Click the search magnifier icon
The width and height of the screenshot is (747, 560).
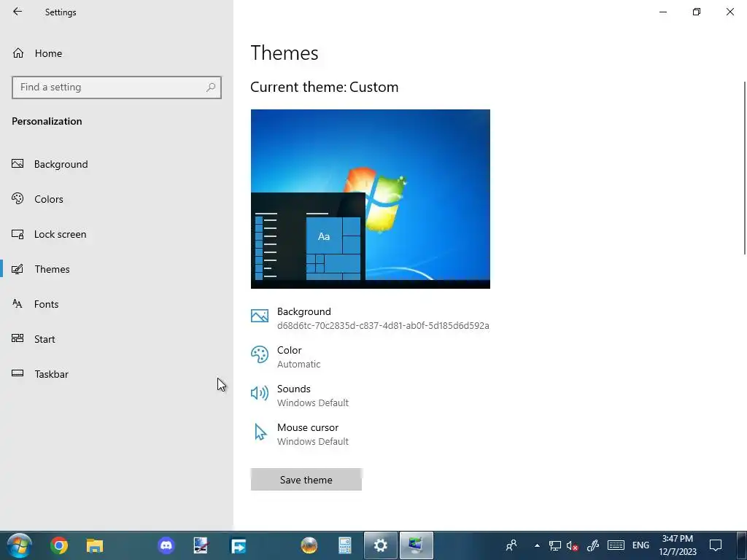pyautogui.click(x=211, y=87)
